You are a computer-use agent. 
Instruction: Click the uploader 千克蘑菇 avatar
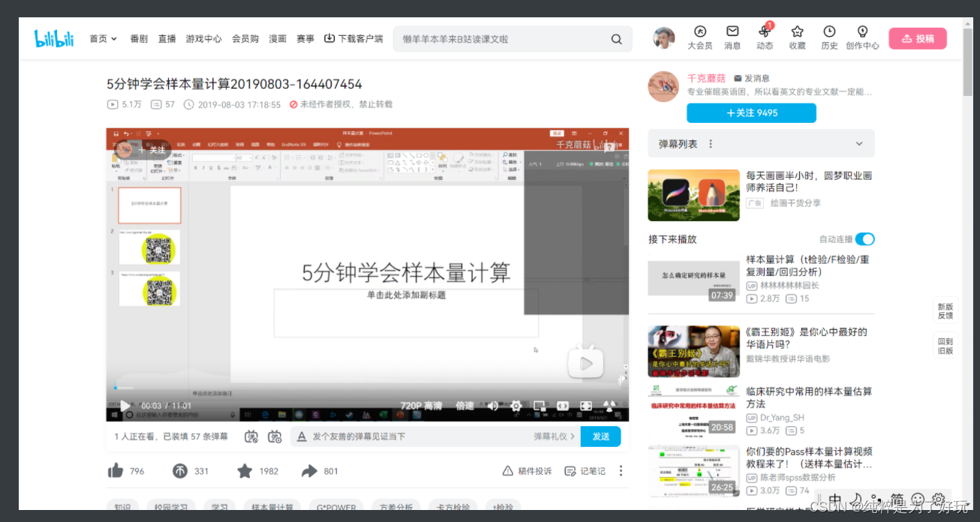[x=663, y=86]
